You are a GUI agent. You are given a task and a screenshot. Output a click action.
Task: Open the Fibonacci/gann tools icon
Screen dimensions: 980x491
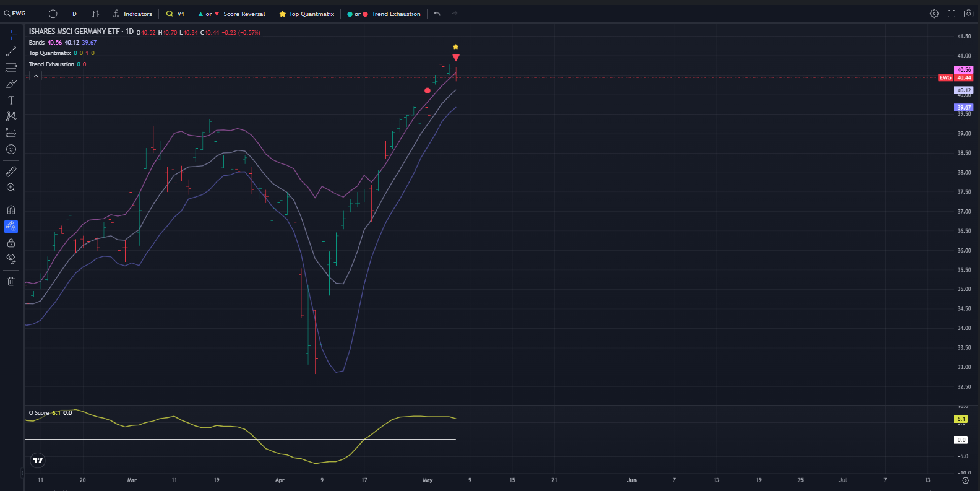pyautogui.click(x=11, y=67)
